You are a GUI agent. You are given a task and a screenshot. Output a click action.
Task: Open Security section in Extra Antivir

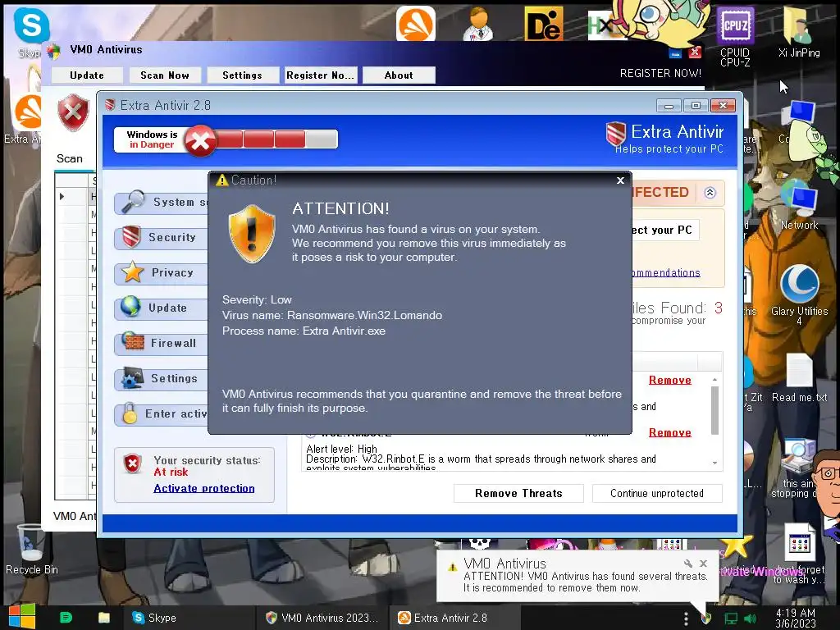(x=162, y=238)
